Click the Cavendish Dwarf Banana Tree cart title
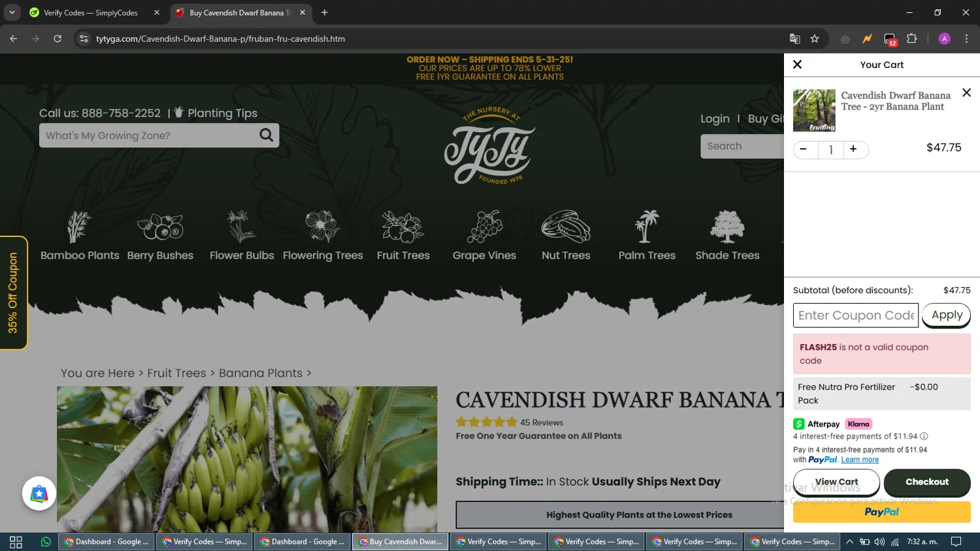 (x=896, y=101)
